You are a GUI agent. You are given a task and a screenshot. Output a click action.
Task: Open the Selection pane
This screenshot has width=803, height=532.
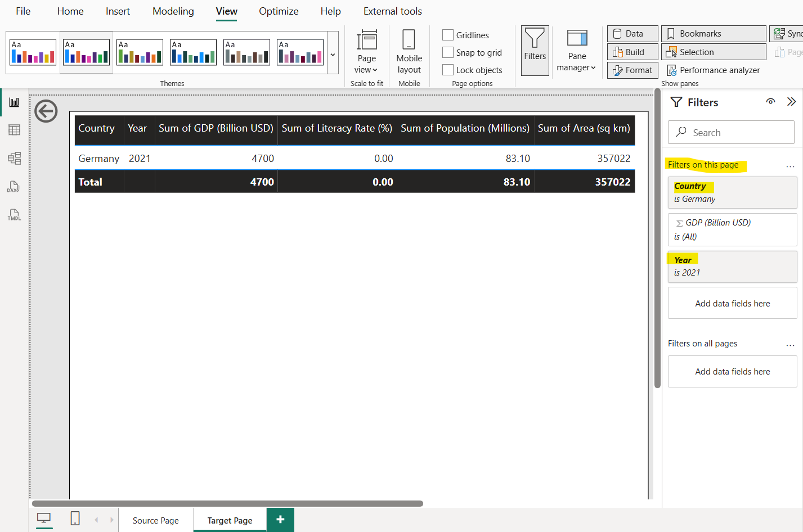click(x=714, y=51)
